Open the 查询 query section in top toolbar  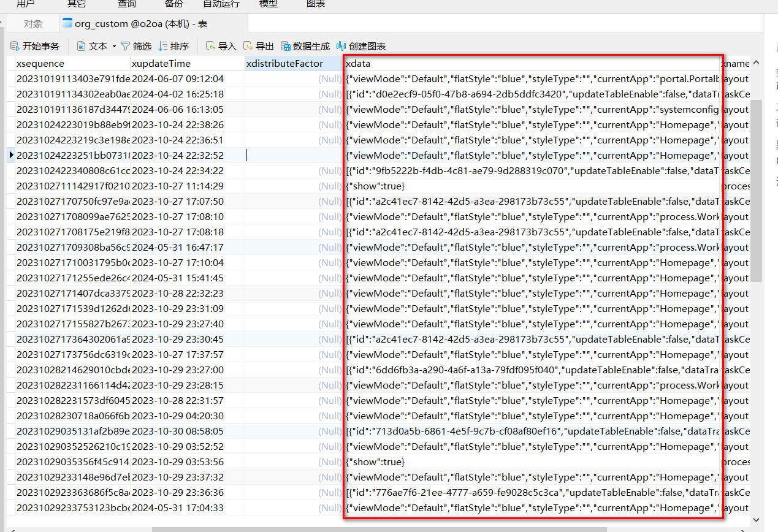(127, 4)
